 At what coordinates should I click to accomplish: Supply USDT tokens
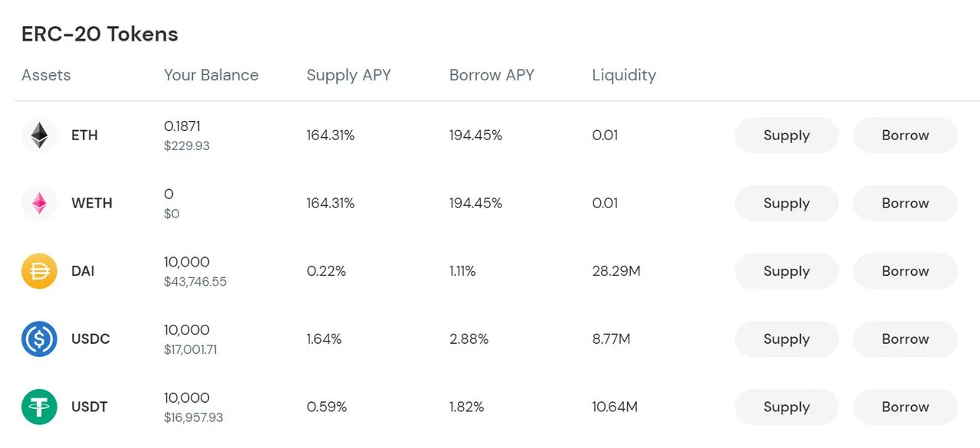tap(786, 407)
